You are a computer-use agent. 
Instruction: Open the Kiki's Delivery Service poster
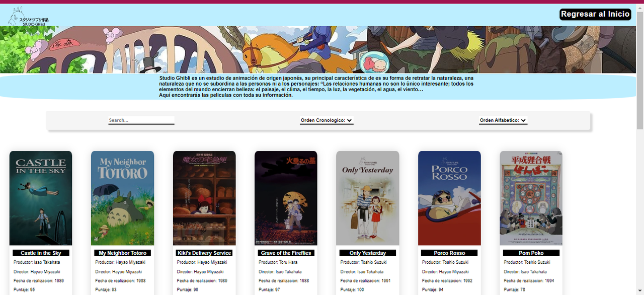(x=204, y=198)
